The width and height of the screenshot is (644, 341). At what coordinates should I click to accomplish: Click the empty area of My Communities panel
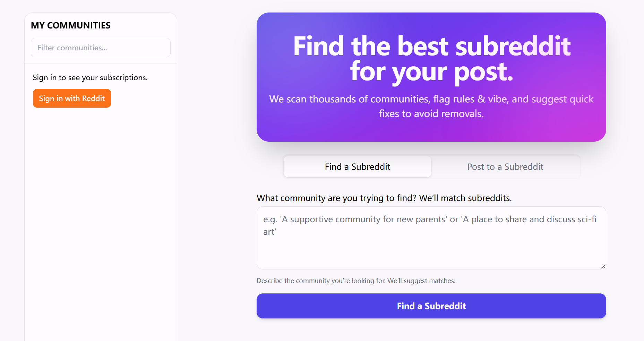click(101, 222)
